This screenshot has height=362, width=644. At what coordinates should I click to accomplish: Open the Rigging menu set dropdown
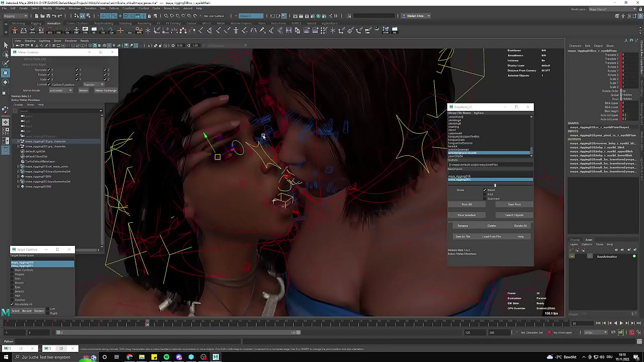pos(16,16)
